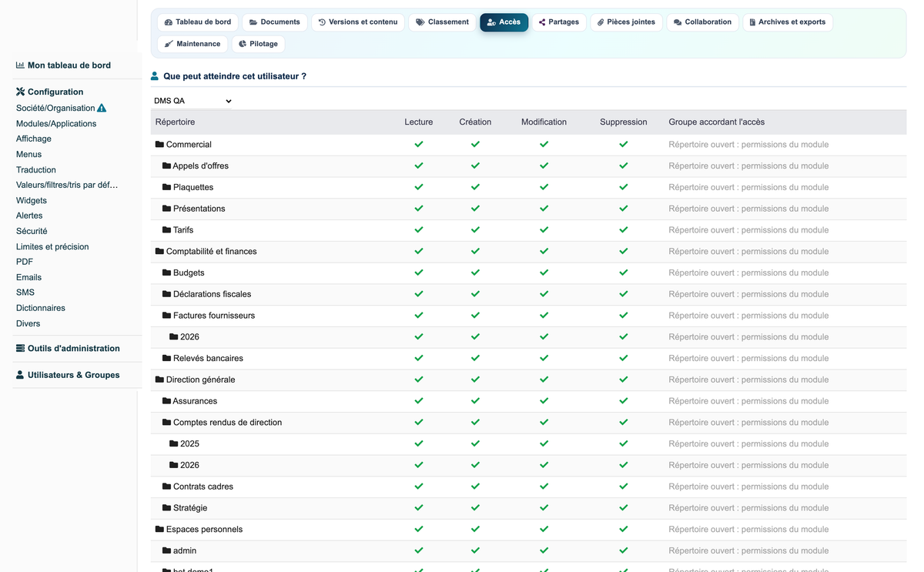924x572 pixels.
Task: Click the broom icon on the Maintenance tab
Action: pyautogui.click(x=169, y=44)
